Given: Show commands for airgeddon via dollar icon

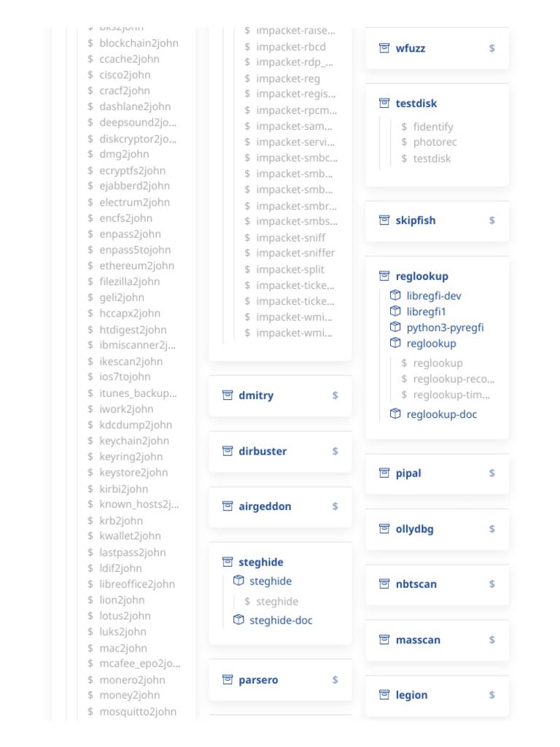Looking at the screenshot, I should 335,506.
